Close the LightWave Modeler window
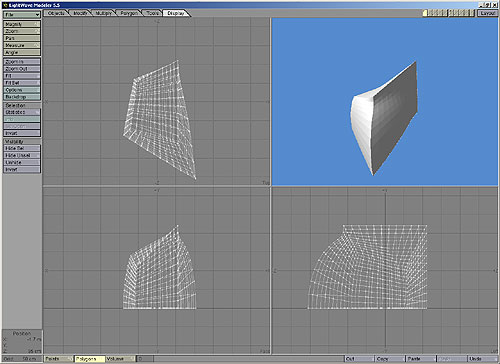Viewport: 500px width, 364px height. tap(495, 5)
